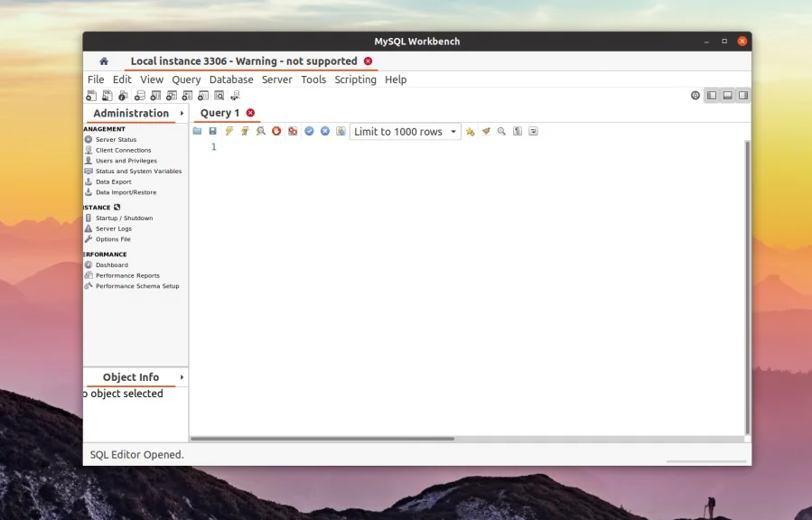
Task: Select the Stop query execution icon
Action: [x=275, y=131]
